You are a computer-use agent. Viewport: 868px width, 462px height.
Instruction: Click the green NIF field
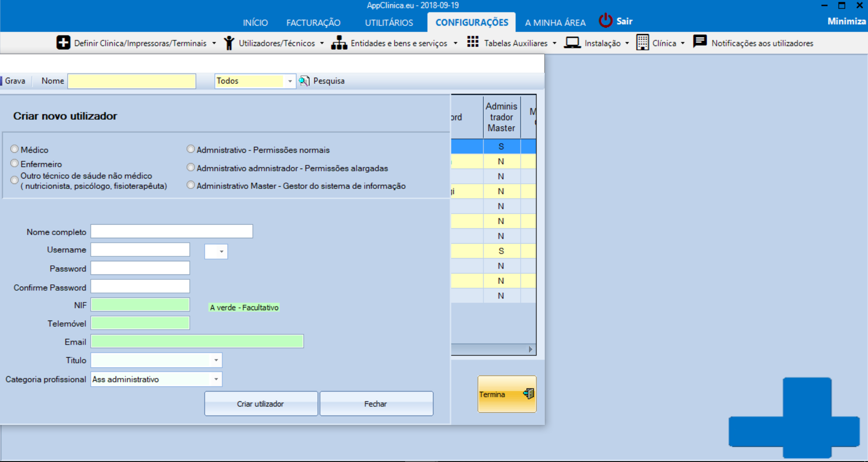(140, 305)
